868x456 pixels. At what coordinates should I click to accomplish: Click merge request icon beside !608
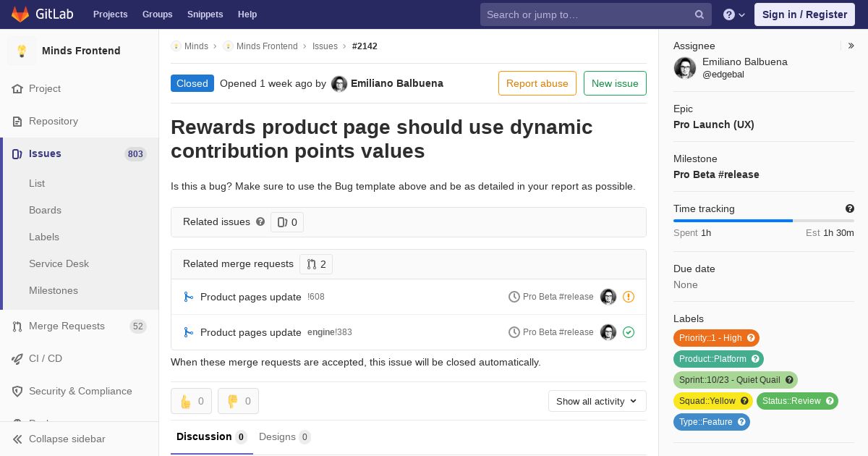pos(188,297)
